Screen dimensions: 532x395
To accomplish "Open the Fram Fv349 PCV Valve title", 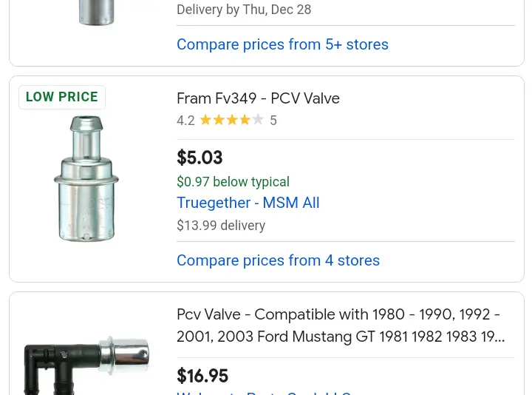I will coord(258,98).
